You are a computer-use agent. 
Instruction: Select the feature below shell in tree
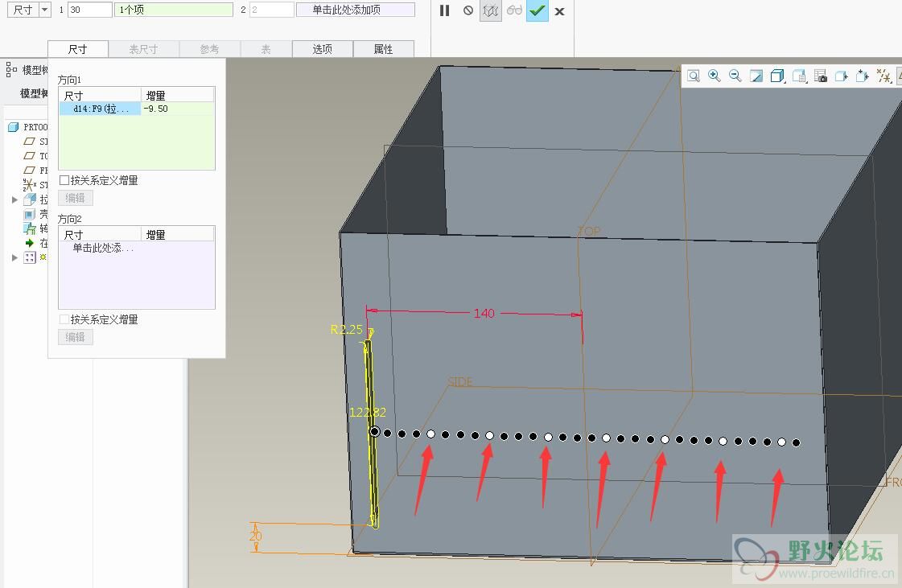click(x=35, y=228)
